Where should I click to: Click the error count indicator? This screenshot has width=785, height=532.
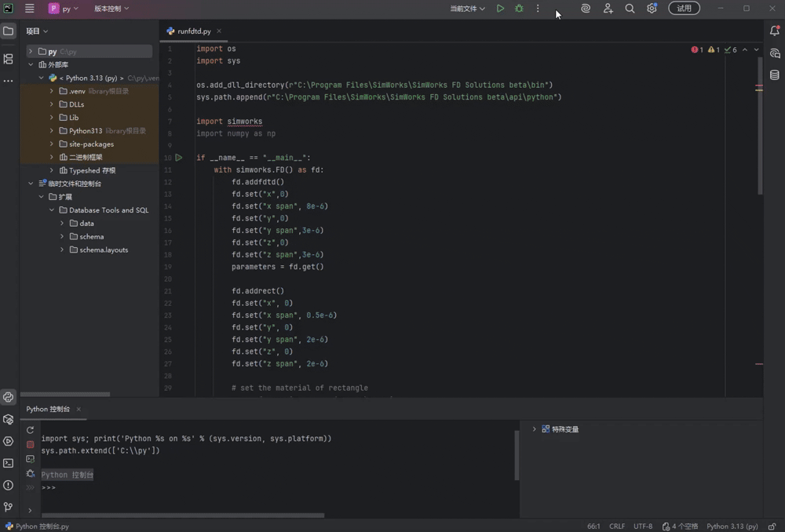tap(697, 49)
